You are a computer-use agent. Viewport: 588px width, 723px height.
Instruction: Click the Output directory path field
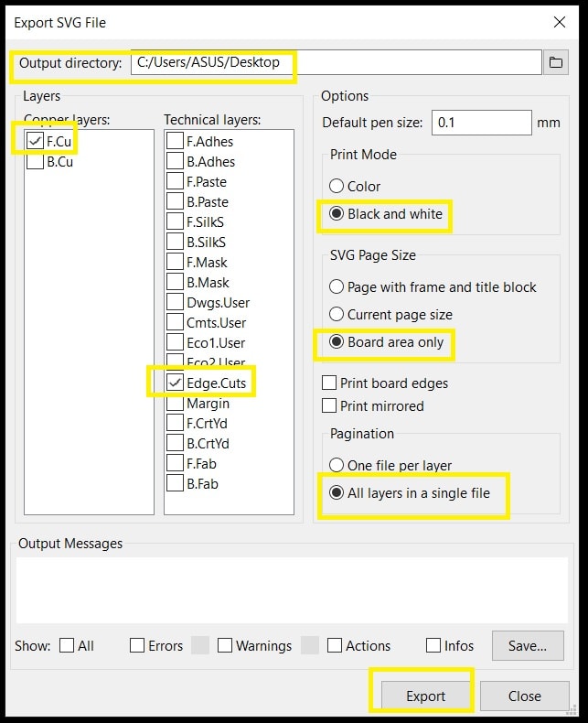click(x=335, y=62)
